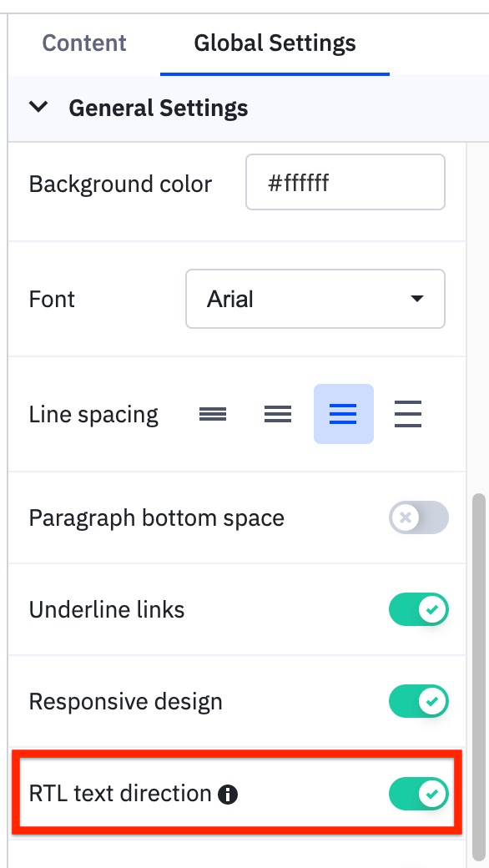489x868 pixels.
Task: Disable the Underline links toggle
Action: pyautogui.click(x=419, y=609)
